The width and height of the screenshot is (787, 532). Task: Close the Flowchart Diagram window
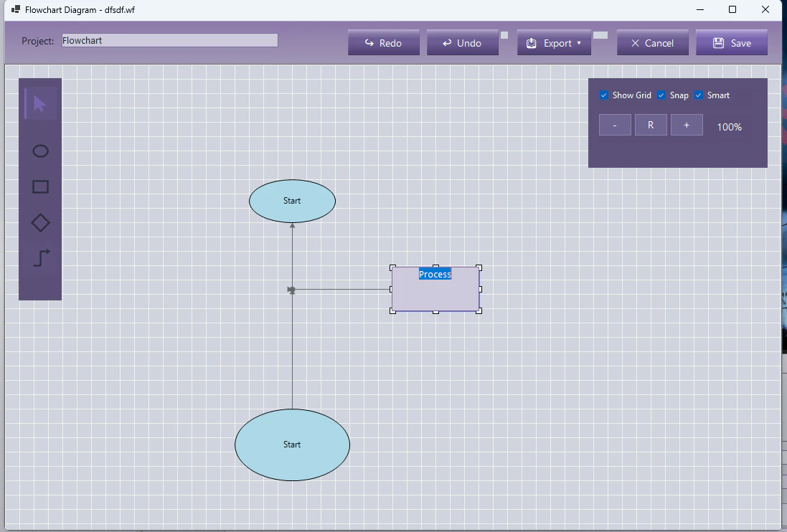click(765, 9)
